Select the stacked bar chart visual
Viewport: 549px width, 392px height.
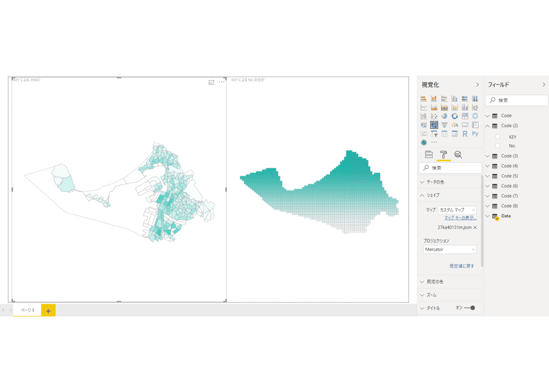[424, 99]
